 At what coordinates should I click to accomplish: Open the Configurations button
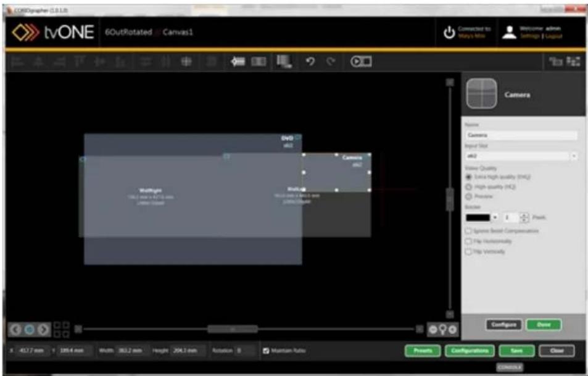tap(470, 351)
